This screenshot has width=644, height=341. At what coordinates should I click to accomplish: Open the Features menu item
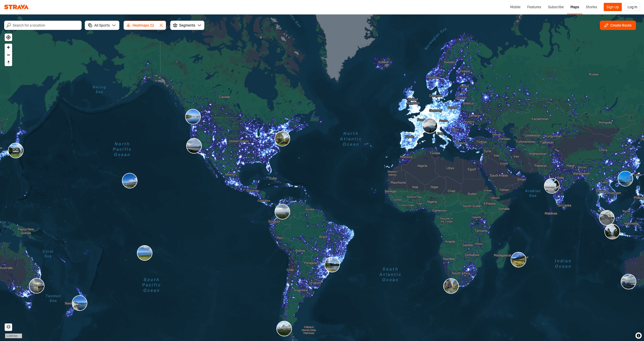click(x=534, y=7)
